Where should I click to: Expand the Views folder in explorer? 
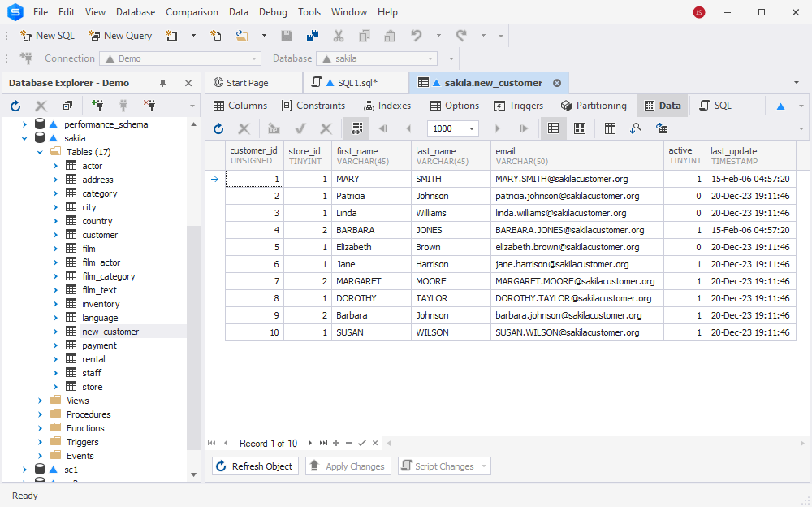pyautogui.click(x=39, y=400)
